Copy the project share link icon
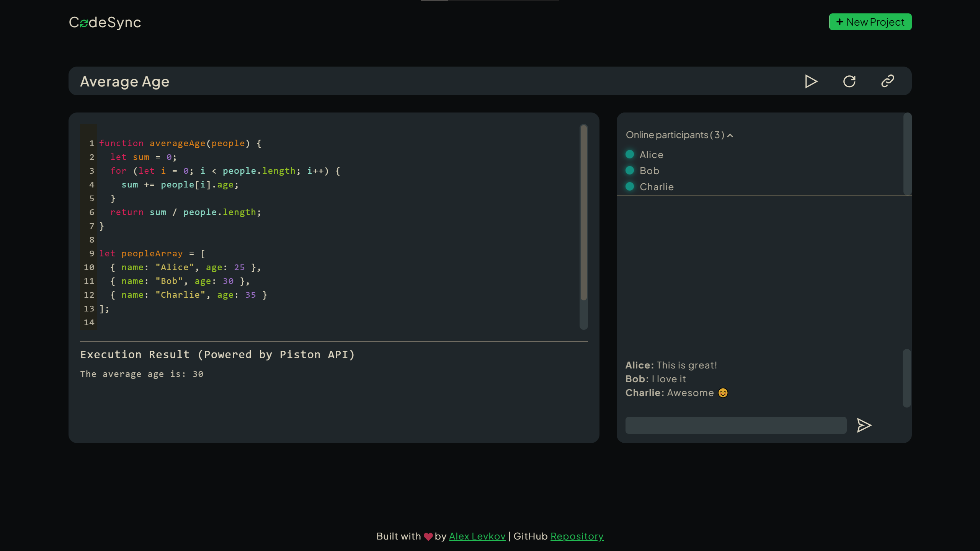This screenshot has width=980, height=551. pyautogui.click(x=887, y=81)
